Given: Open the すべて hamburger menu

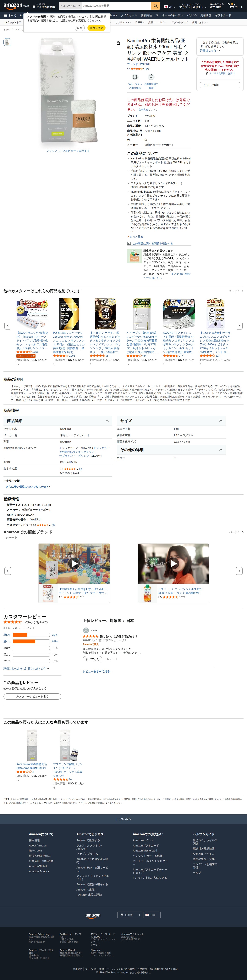Looking at the screenshot, I should tap(10, 16).
